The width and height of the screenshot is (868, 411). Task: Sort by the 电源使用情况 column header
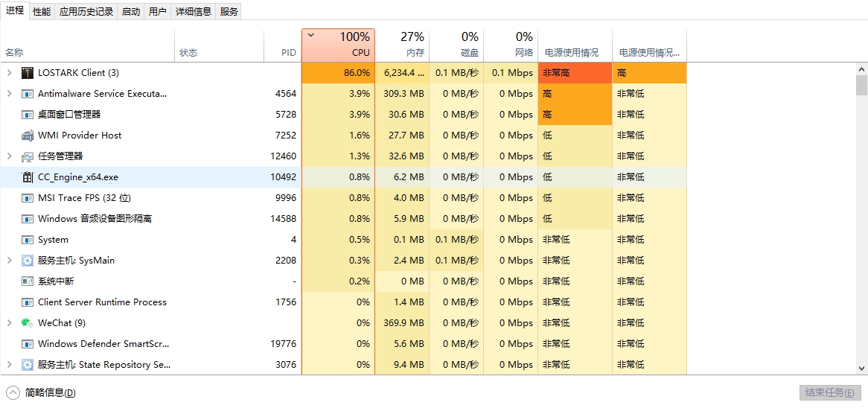click(x=575, y=45)
